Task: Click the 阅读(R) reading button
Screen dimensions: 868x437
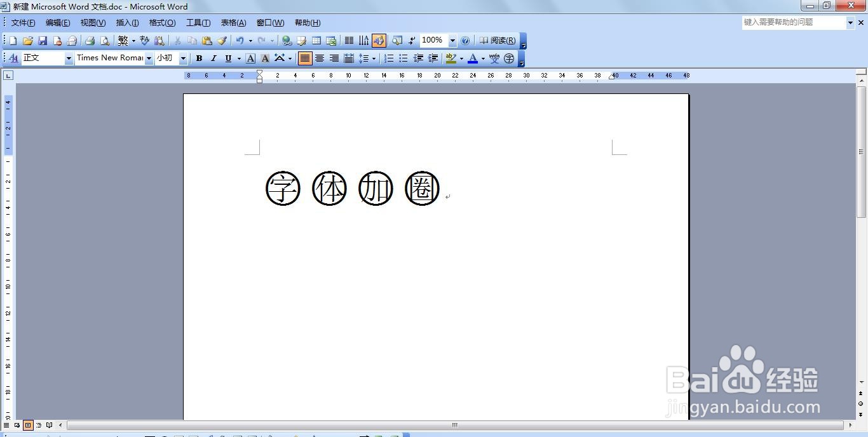Action: coord(498,41)
